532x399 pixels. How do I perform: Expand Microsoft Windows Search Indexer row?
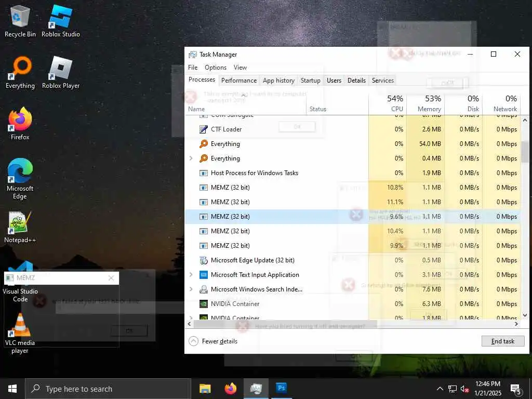tap(191, 289)
